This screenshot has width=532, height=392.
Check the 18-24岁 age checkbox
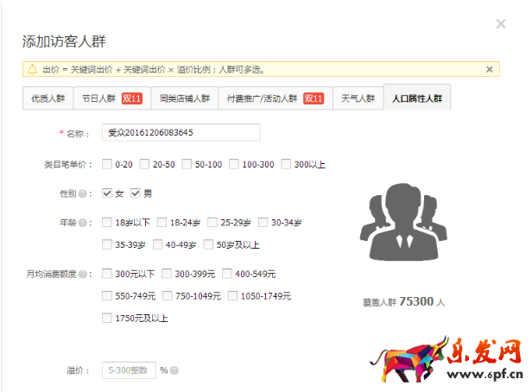pos(162,223)
